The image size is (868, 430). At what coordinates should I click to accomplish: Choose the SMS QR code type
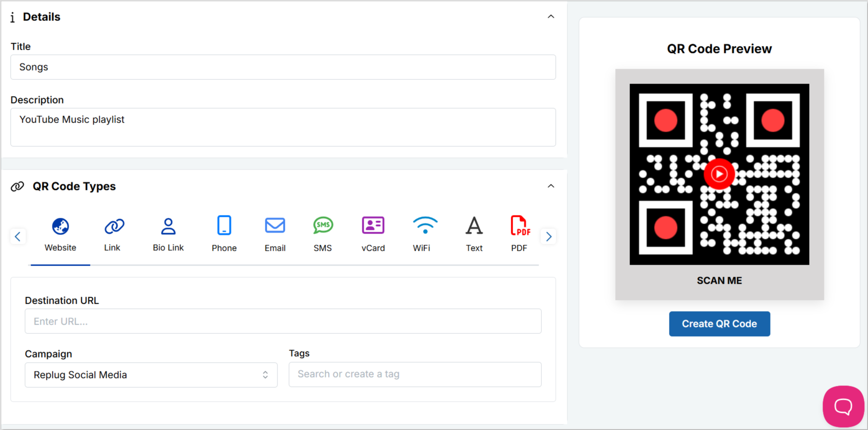coord(323,235)
